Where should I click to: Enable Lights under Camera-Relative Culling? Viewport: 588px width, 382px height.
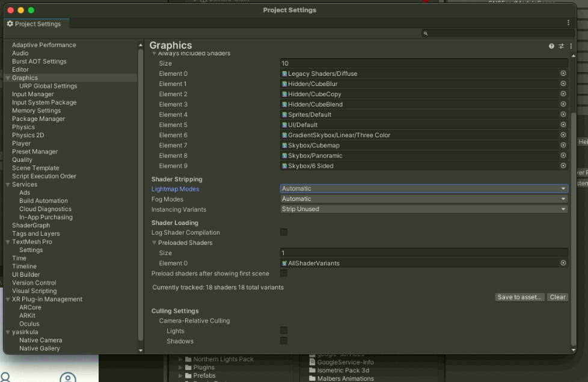coord(283,330)
